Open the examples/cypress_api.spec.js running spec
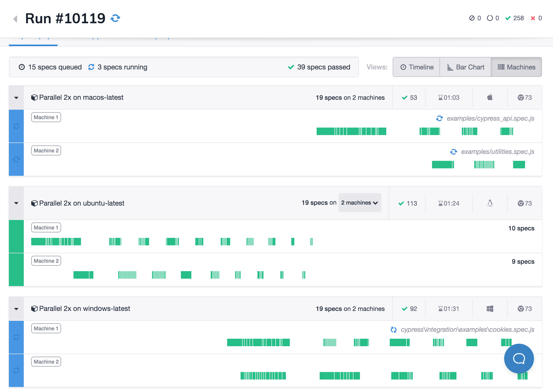This screenshot has width=553, height=392. pos(490,119)
